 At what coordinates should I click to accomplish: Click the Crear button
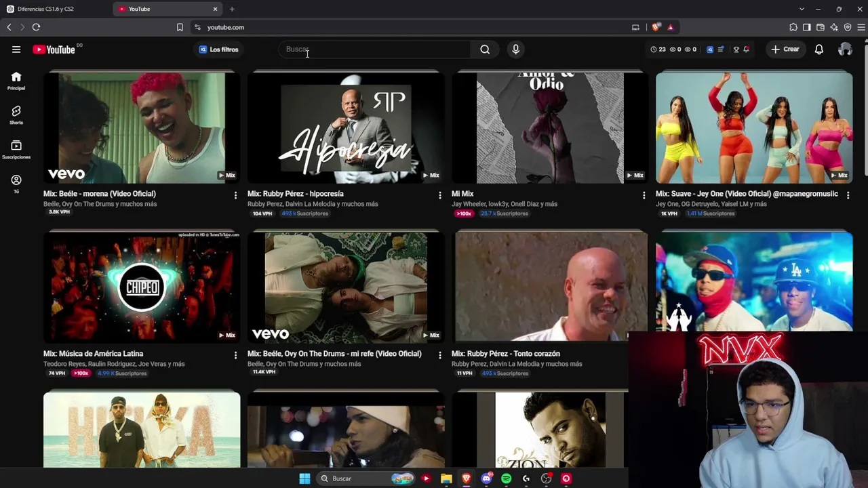(x=785, y=49)
